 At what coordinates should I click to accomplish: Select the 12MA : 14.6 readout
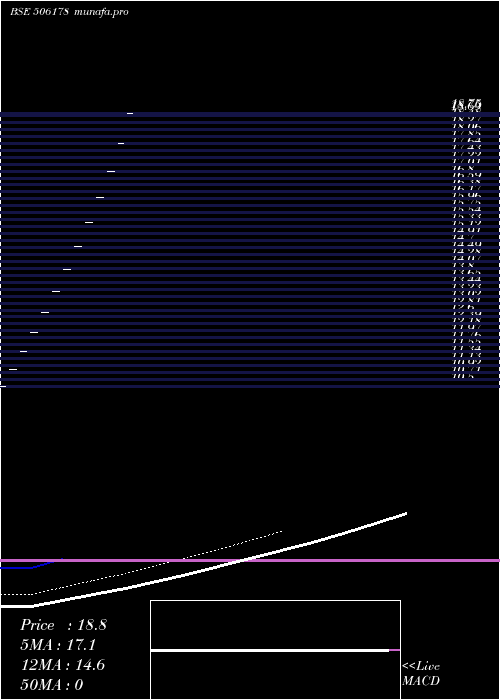pyautogui.click(x=63, y=665)
